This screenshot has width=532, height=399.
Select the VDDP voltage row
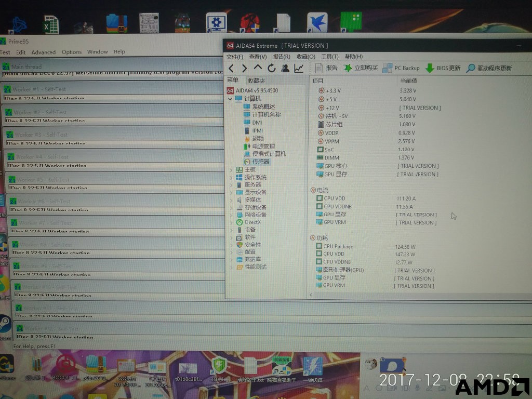pyautogui.click(x=366, y=133)
